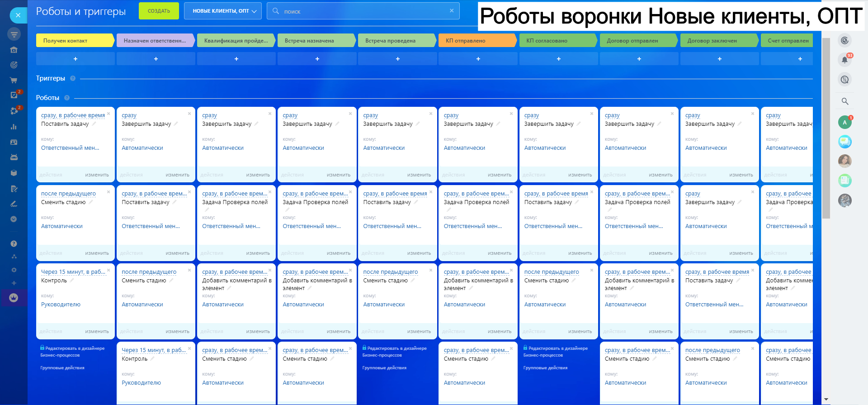Open the tasks checkmark icon in left sidebar
The height and width of the screenshot is (405, 868).
point(14,95)
